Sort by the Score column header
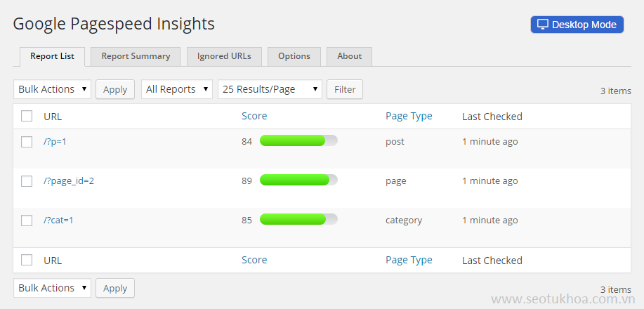Viewport: 644px width, 309px height. click(x=254, y=117)
